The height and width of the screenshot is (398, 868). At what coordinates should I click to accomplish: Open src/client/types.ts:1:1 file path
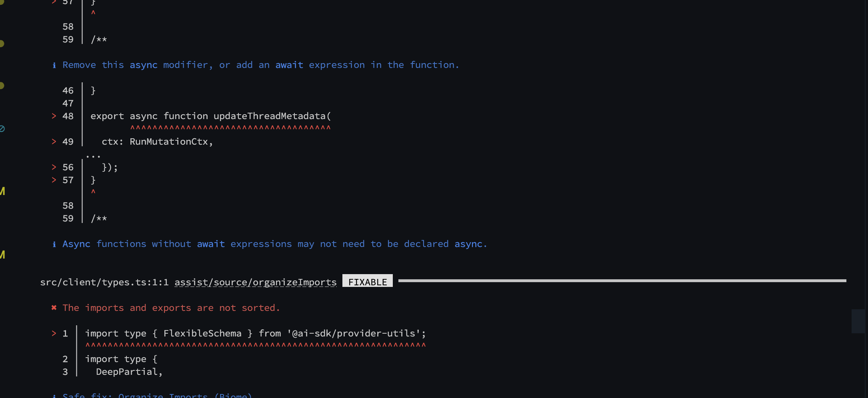click(x=104, y=282)
